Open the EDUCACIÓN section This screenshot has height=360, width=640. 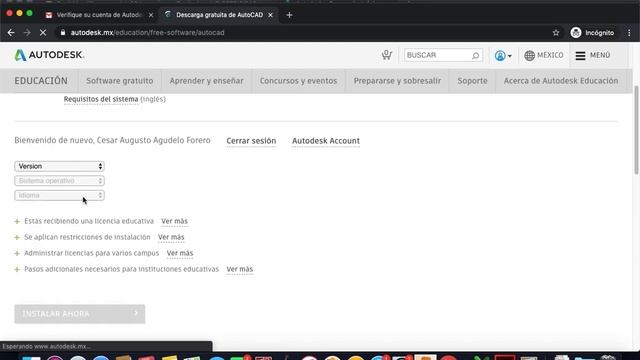pyautogui.click(x=41, y=81)
